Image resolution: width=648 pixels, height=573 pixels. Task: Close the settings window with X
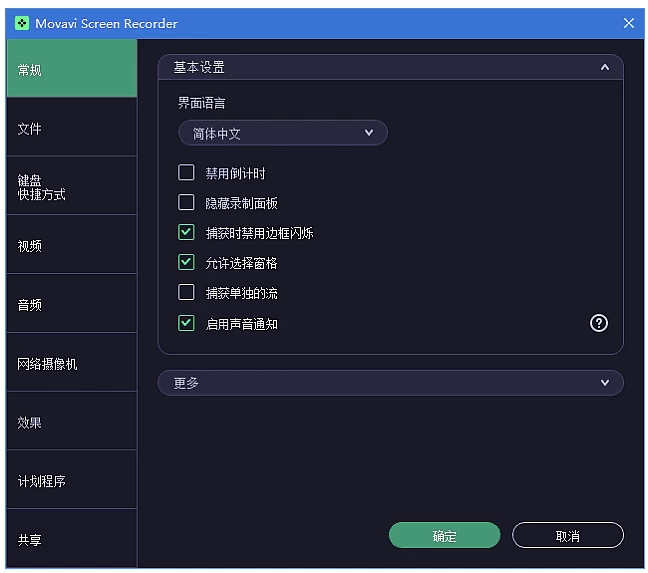[x=629, y=23]
